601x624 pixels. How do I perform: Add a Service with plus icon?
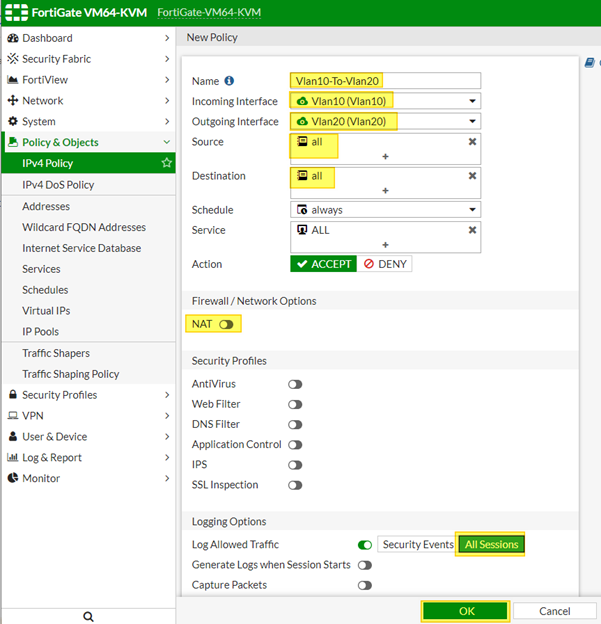click(385, 245)
